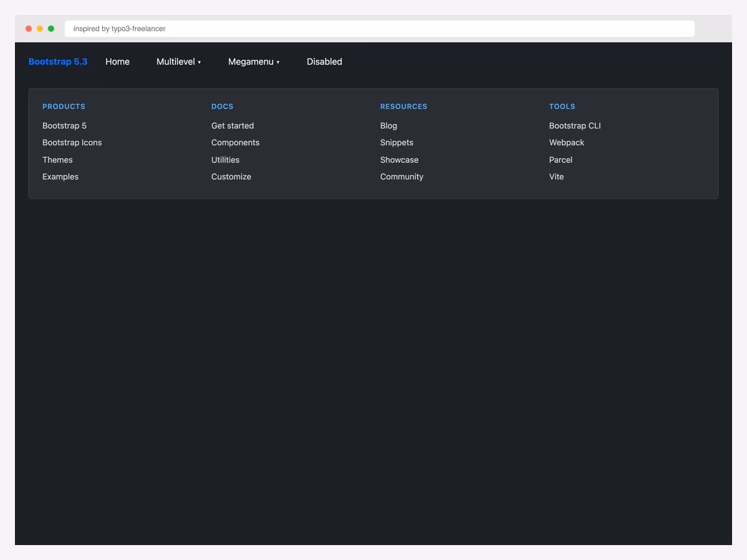Click Get started in Docs
Screen dimensions: 747x560
pos(233,126)
